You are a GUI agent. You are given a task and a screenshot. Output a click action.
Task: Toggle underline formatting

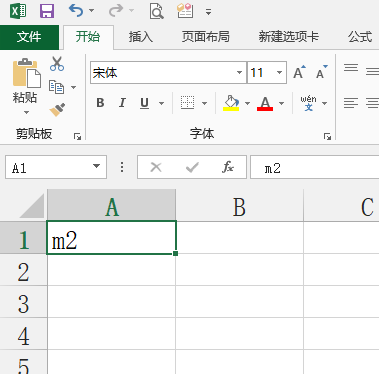click(144, 103)
